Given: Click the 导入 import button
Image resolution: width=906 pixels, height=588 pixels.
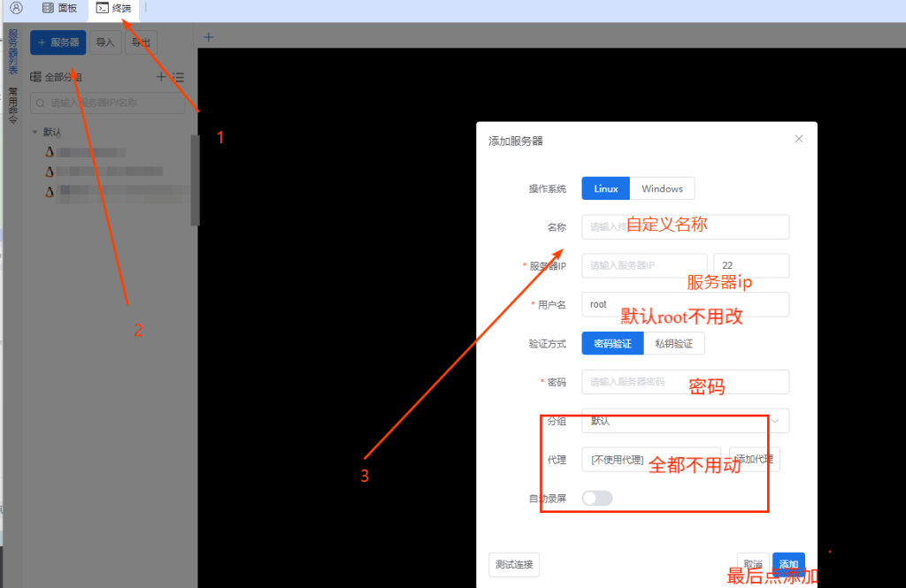Looking at the screenshot, I should pos(105,42).
